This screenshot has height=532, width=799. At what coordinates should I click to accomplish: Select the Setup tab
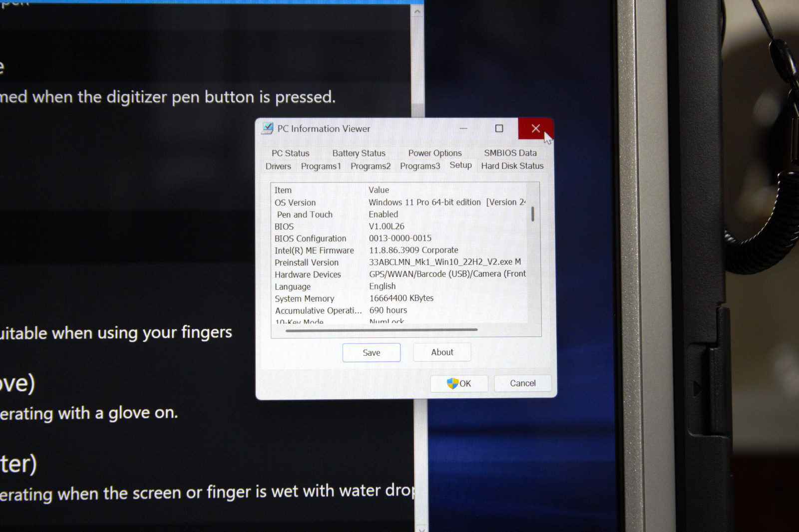(460, 165)
